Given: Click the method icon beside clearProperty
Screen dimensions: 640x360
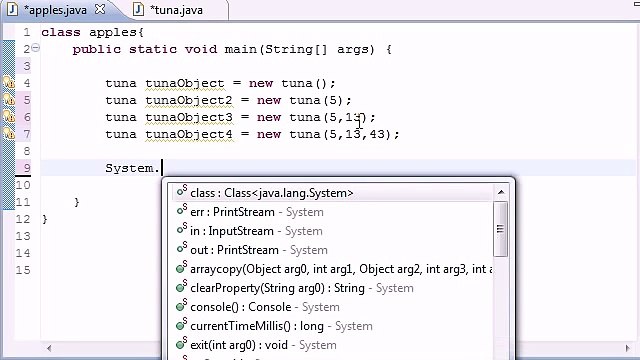Looking at the screenshot, I should click(x=181, y=286).
